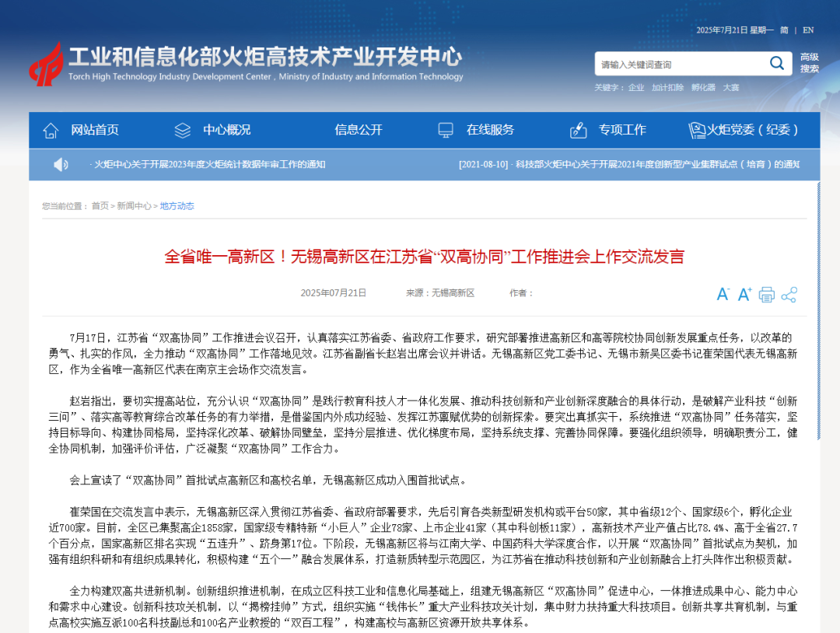This screenshot has height=633, width=840.
Task: Open 信息公开 menu item
Action: 359,130
